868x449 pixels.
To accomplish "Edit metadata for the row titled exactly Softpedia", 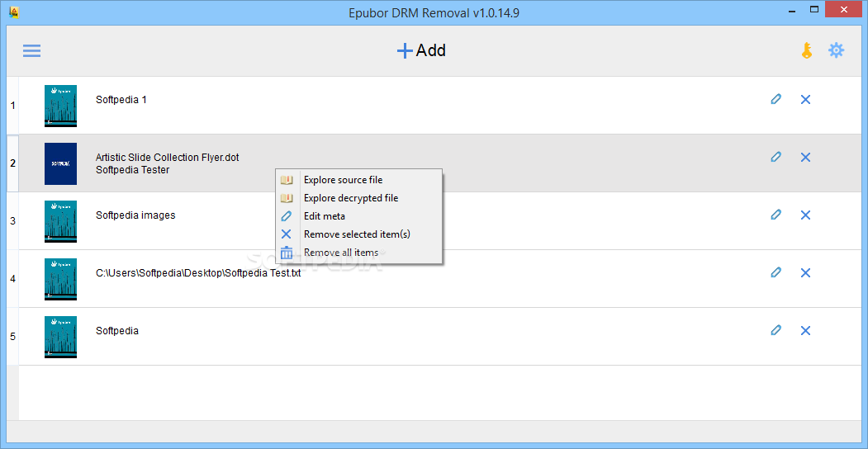I will [x=776, y=331].
